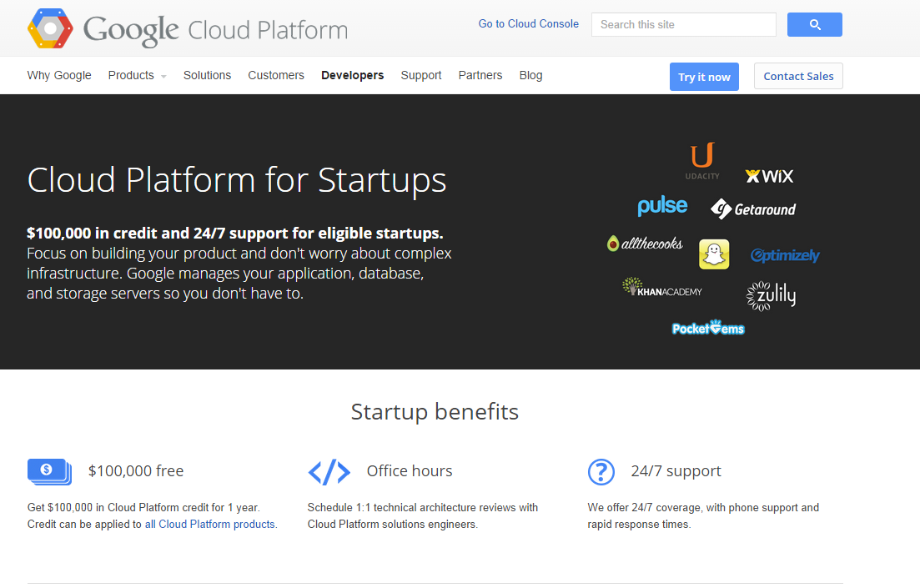Open the Solutions navigation item
This screenshot has height=588, width=920.
207,75
